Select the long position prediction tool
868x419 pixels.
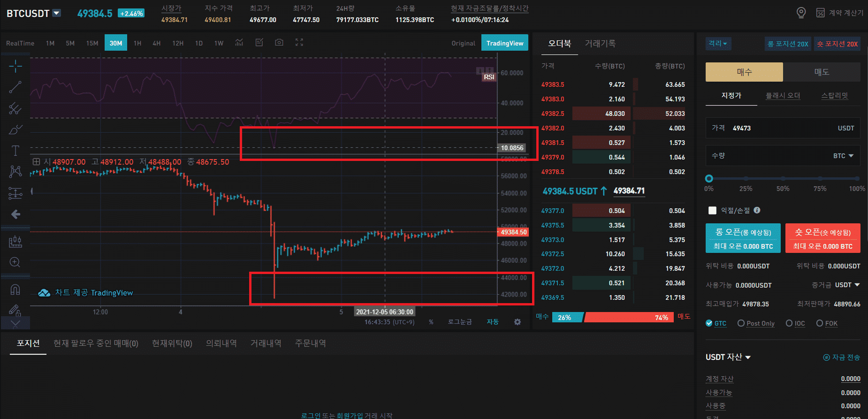(x=15, y=193)
